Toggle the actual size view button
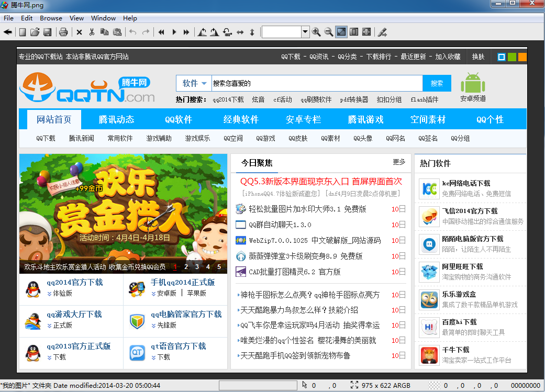Viewport: 545px width, 392px height. point(354,32)
